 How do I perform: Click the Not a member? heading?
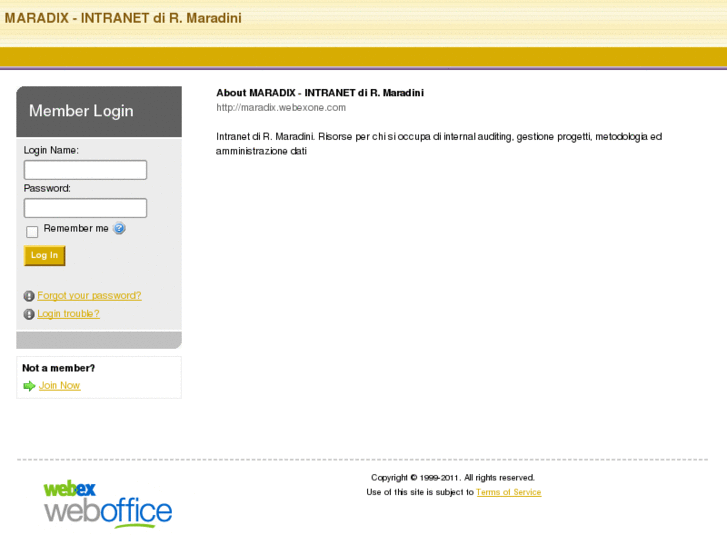(58, 368)
